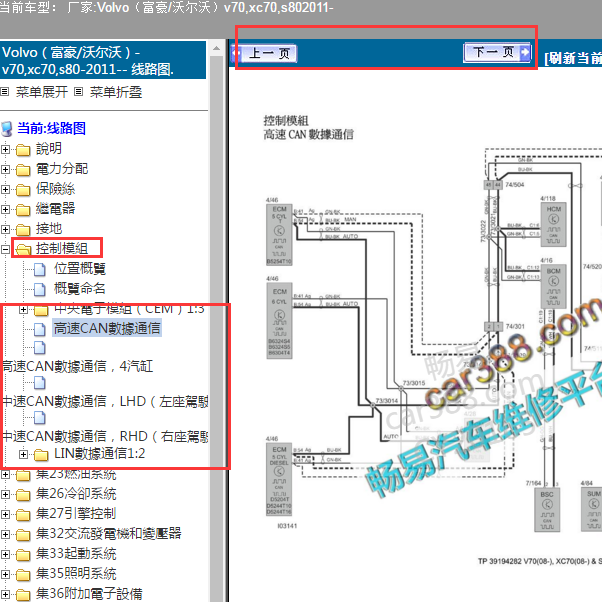602x602 pixels.
Task: Click folder icon of LIN數據通信1:2
Action: click(x=41, y=455)
